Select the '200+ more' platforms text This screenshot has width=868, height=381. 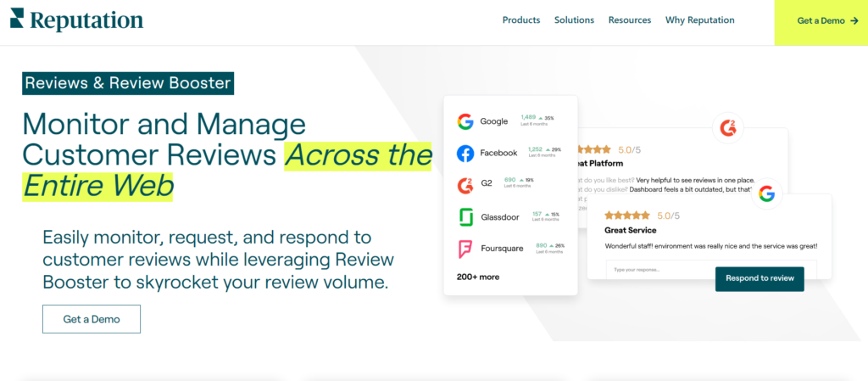point(478,277)
